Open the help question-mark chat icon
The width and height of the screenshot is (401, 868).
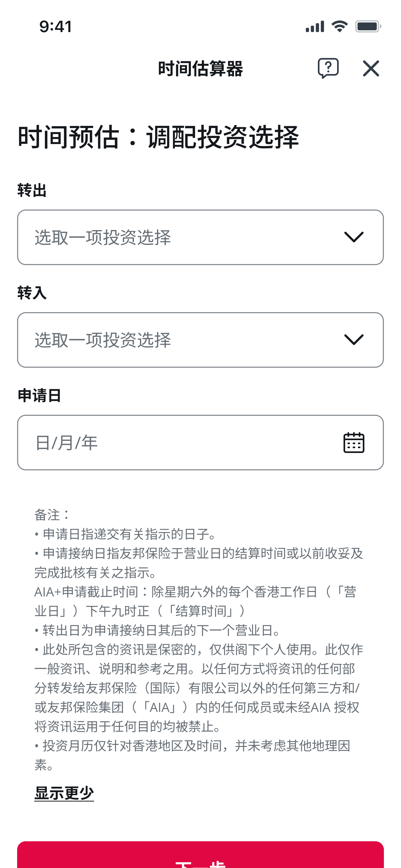[x=328, y=68]
